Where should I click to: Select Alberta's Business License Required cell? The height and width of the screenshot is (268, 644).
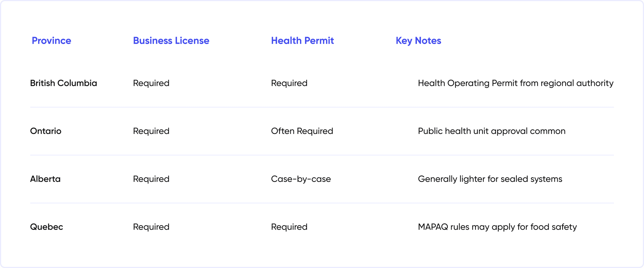(151, 179)
